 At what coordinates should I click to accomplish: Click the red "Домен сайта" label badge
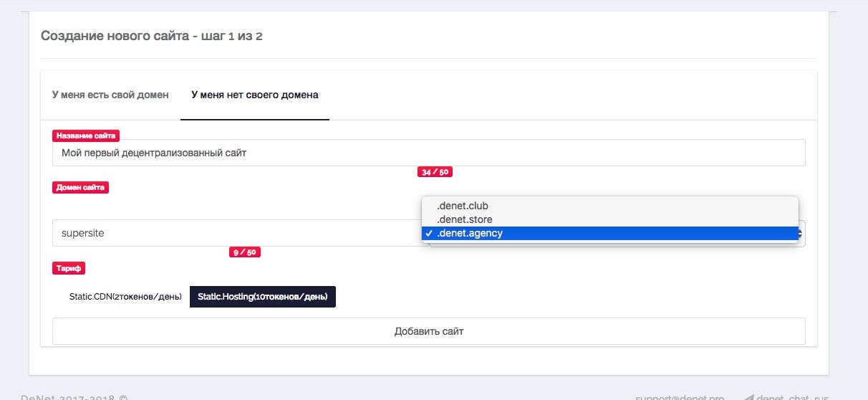81,188
